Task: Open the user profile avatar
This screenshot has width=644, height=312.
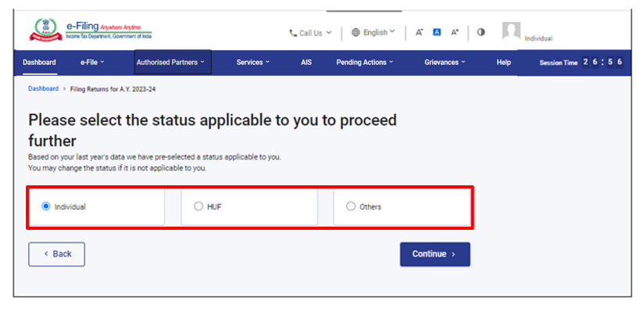Action: tap(511, 30)
